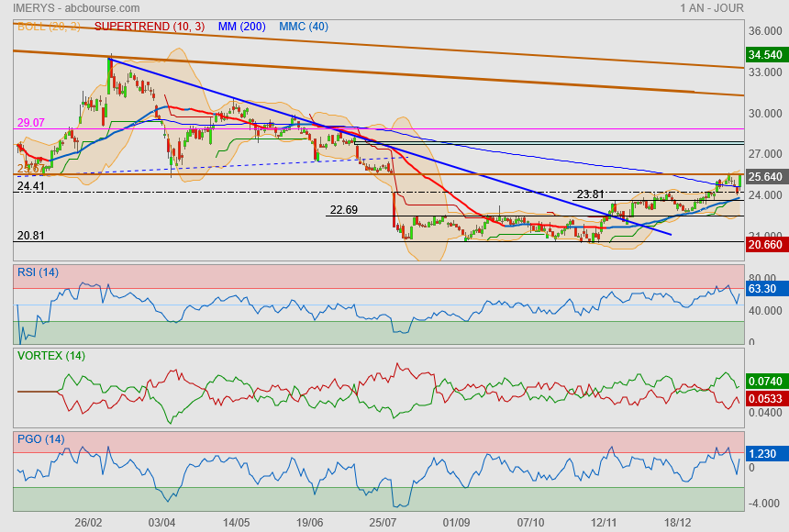Screen dimensions: 789x532
Task: Select the VORTEX (14) panel label
Action: (50, 355)
